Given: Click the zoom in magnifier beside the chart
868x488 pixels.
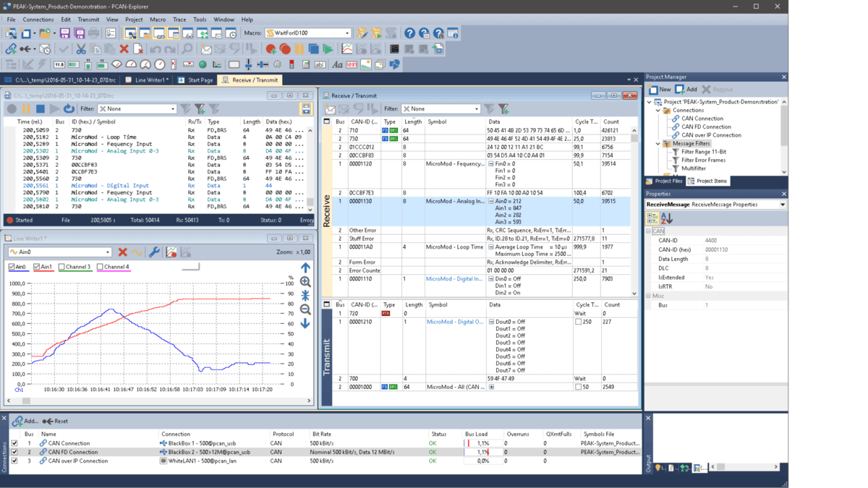Looking at the screenshot, I should [305, 282].
